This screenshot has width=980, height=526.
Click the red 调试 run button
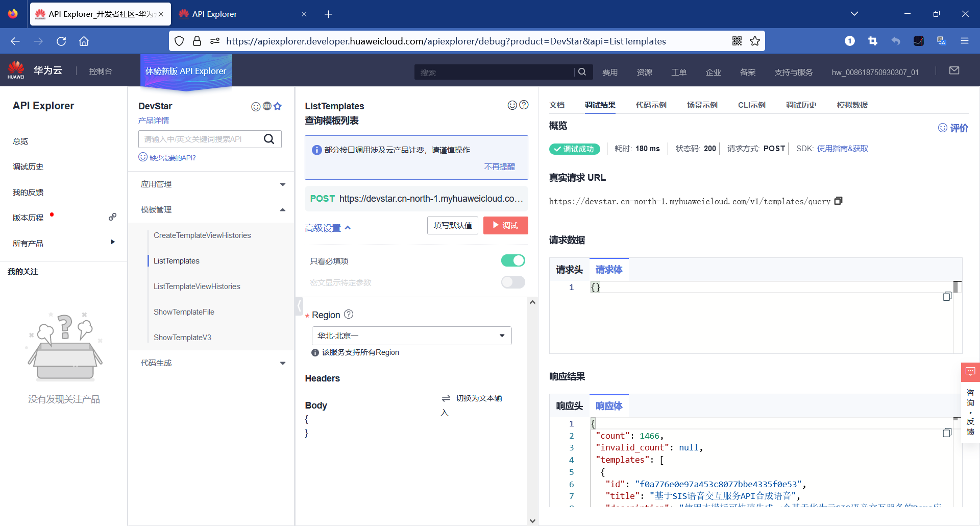(x=505, y=225)
